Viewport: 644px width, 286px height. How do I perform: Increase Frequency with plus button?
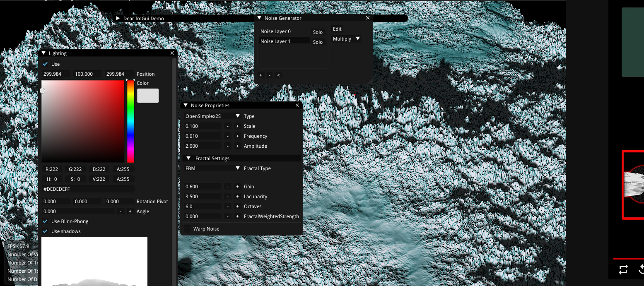(x=237, y=136)
